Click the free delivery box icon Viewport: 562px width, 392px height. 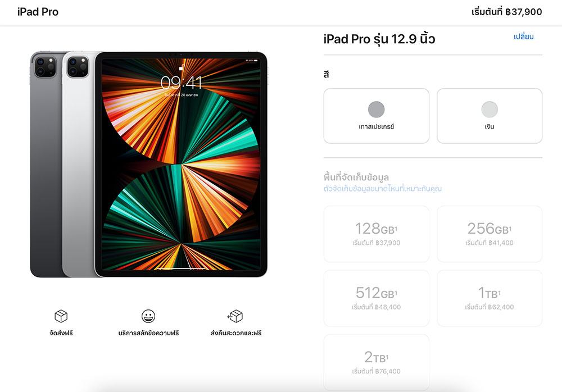click(61, 316)
